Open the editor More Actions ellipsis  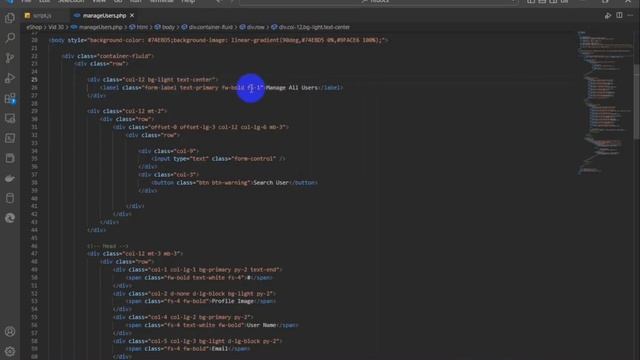pyautogui.click(x=631, y=16)
